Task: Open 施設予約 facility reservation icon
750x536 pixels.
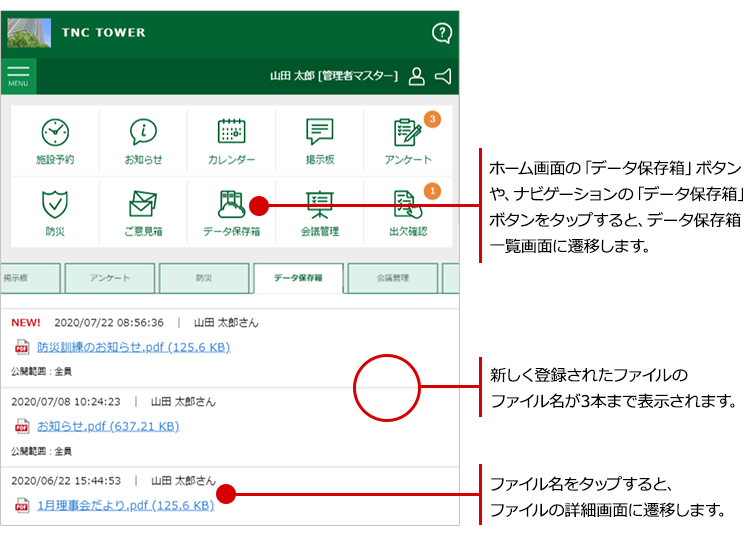Action: [x=55, y=140]
